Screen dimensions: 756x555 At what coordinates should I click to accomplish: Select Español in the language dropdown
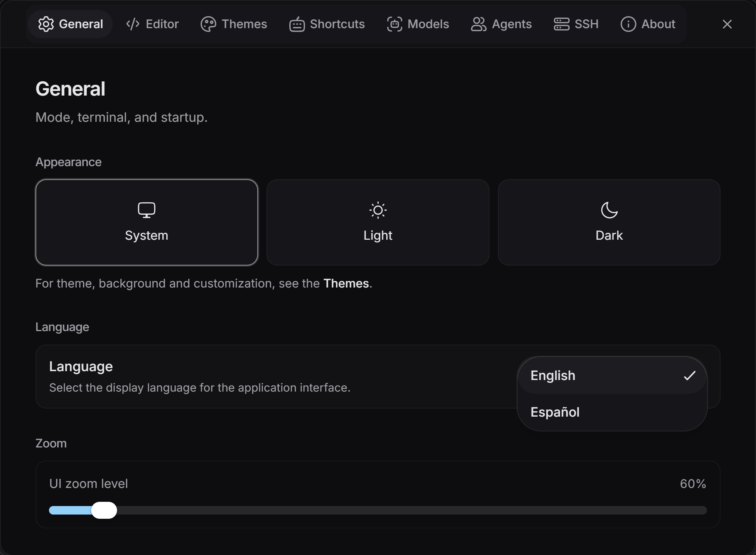[x=612, y=412]
